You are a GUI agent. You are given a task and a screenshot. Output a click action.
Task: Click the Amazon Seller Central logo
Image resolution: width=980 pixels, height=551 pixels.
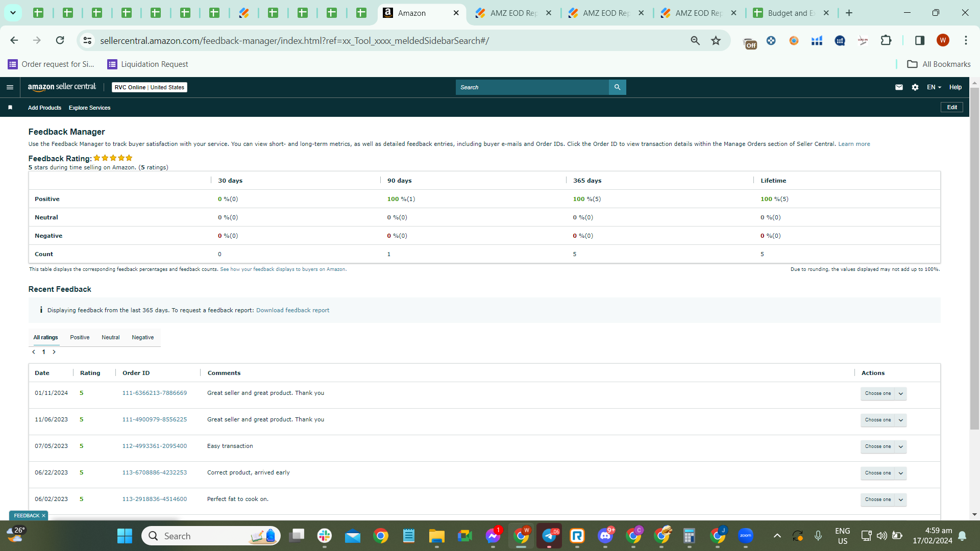click(62, 87)
